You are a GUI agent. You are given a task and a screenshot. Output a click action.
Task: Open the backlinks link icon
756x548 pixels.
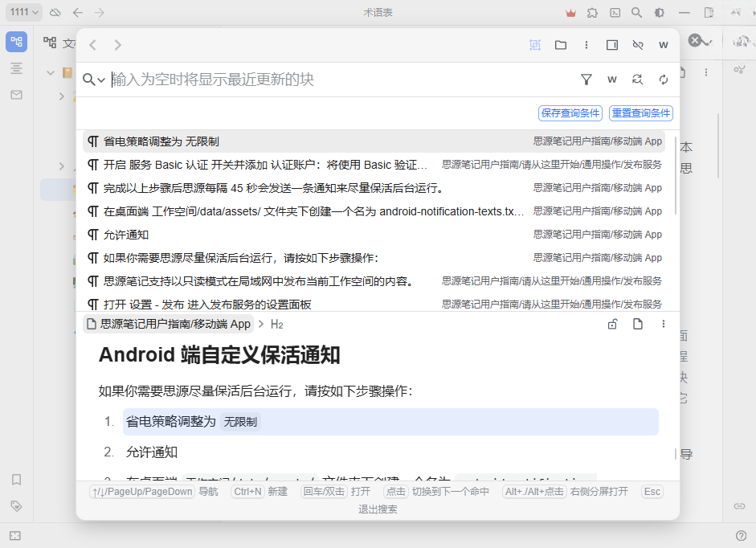(x=740, y=506)
